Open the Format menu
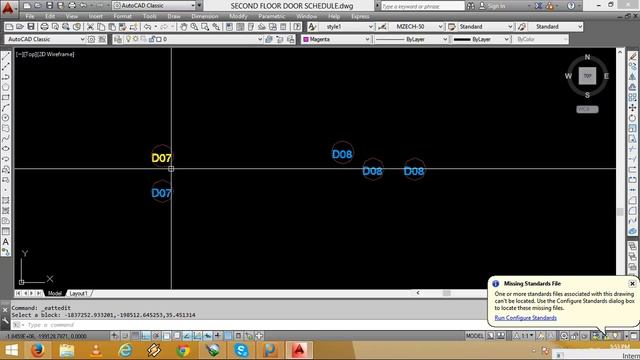 click(x=122, y=16)
